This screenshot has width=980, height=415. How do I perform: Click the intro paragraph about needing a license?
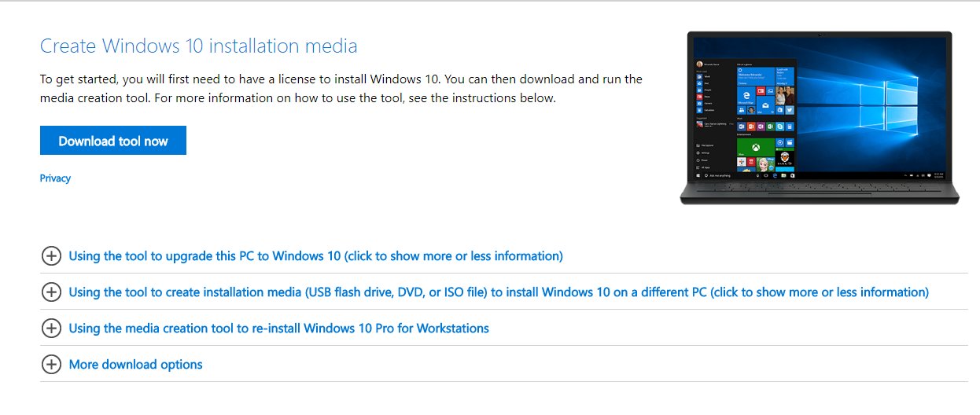(341, 89)
